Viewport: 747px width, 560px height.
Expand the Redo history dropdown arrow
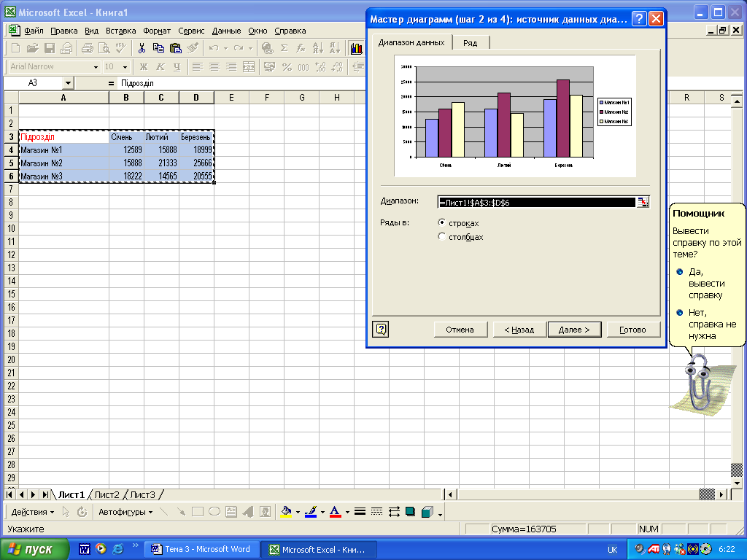(251, 48)
